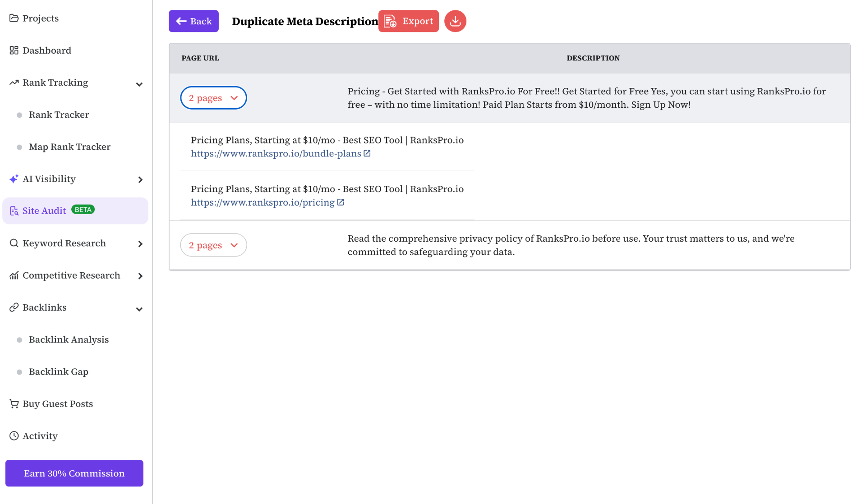The height and width of the screenshot is (504, 866).
Task: Click the red Export button
Action: click(409, 21)
